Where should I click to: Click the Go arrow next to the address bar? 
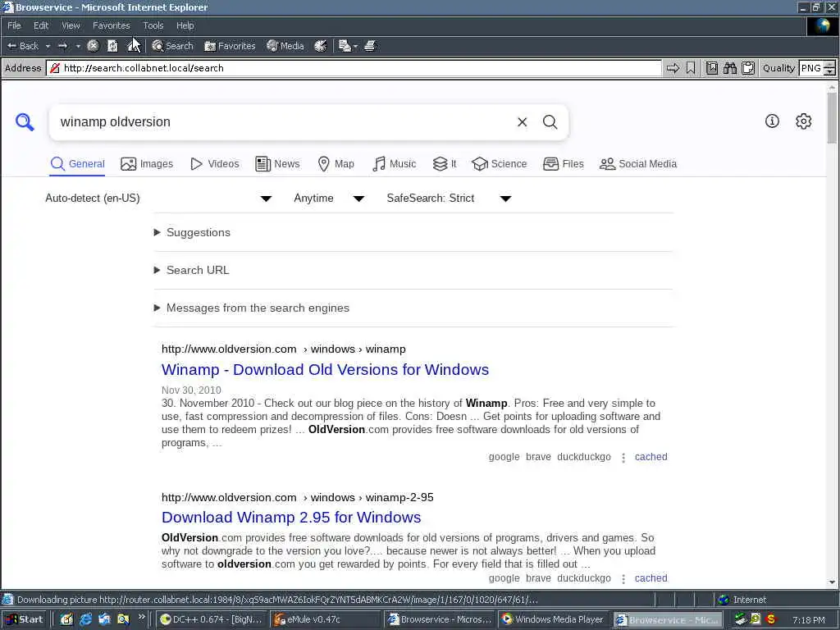tap(673, 68)
